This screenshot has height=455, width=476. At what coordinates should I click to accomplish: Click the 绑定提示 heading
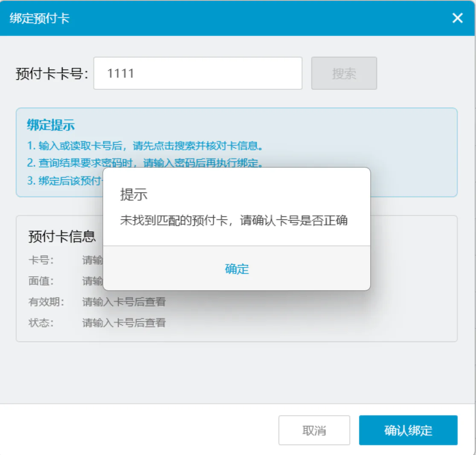(x=51, y=125)
